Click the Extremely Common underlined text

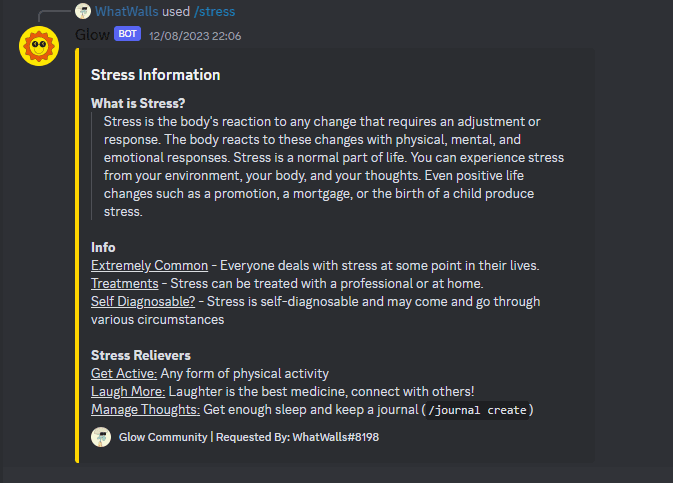[x=149, y=266]
